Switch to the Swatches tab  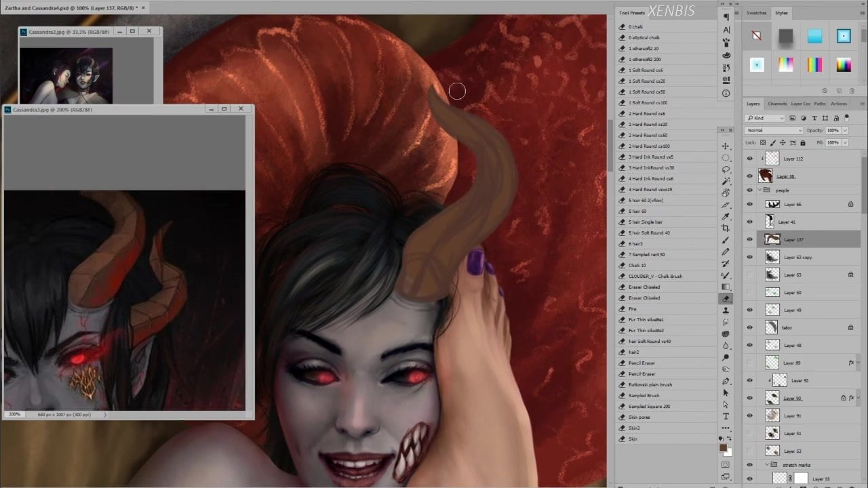tap(757, 13)
